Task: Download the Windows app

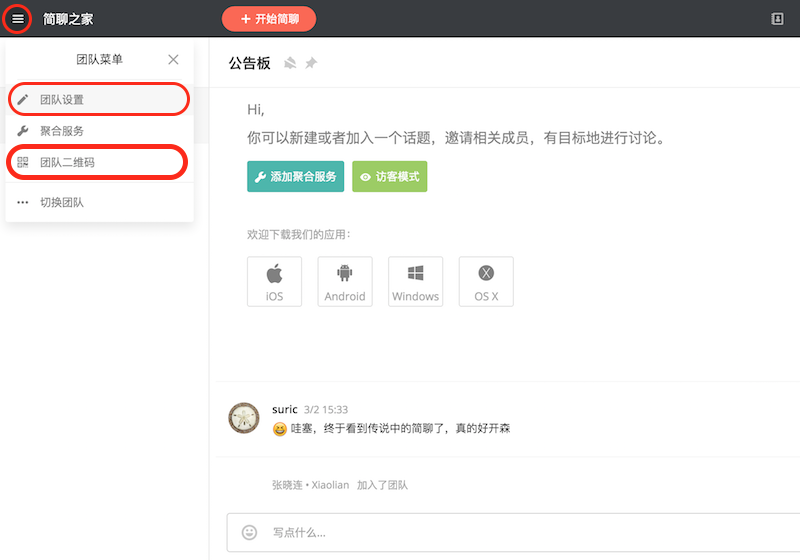Action: (x=415, y=281)
